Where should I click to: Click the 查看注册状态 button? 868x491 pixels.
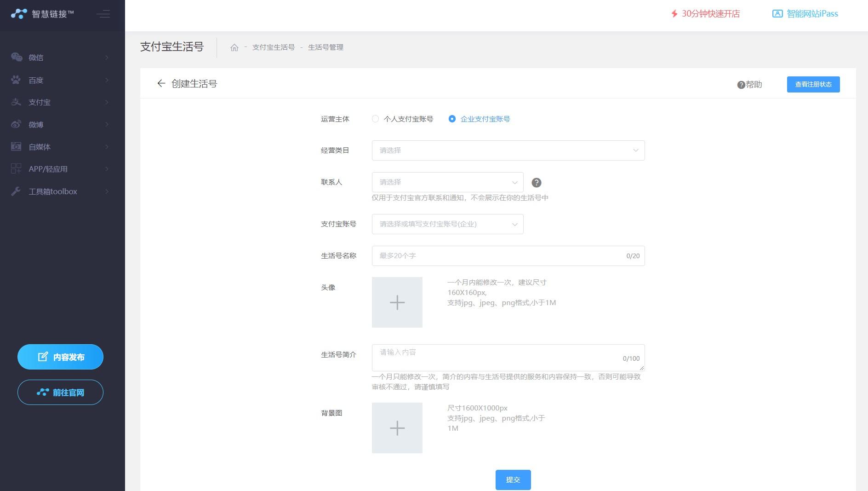coord(813,84)
